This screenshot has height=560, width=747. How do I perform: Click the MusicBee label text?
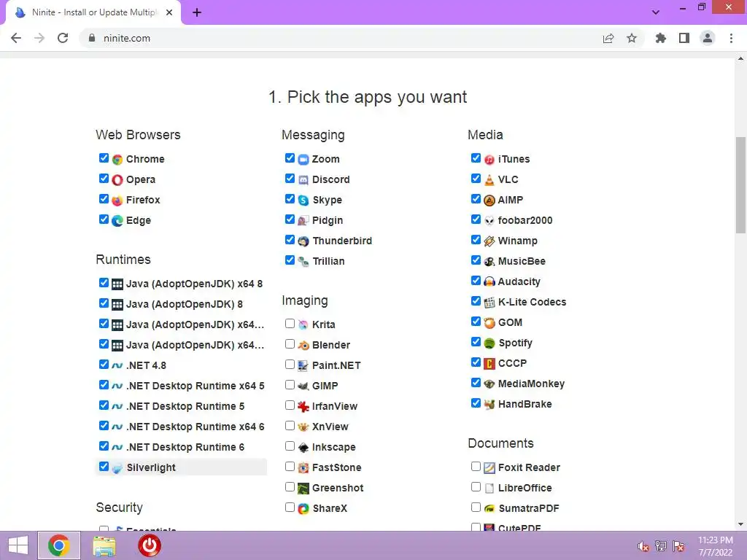pyautogui.click(x=522, y=262)
